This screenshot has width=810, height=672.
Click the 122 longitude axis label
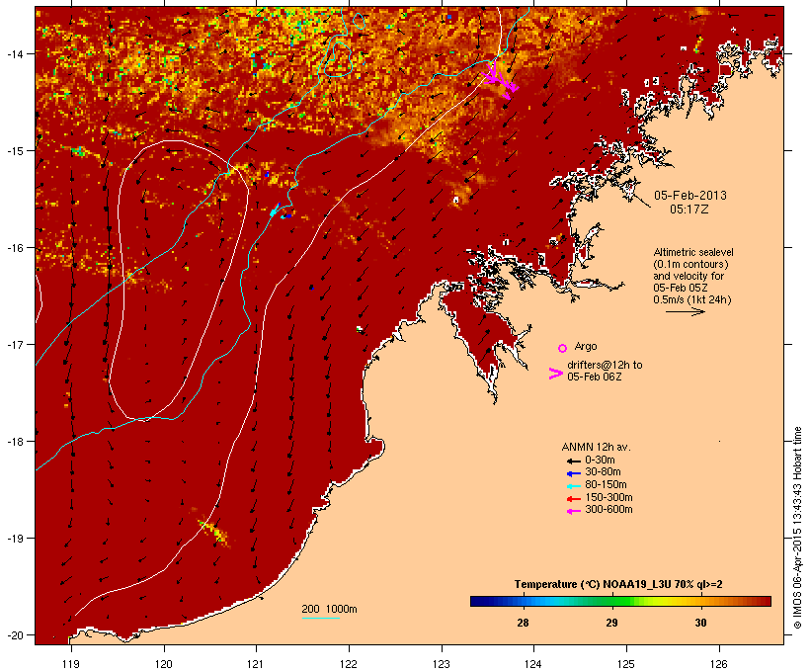coord(349,664)
